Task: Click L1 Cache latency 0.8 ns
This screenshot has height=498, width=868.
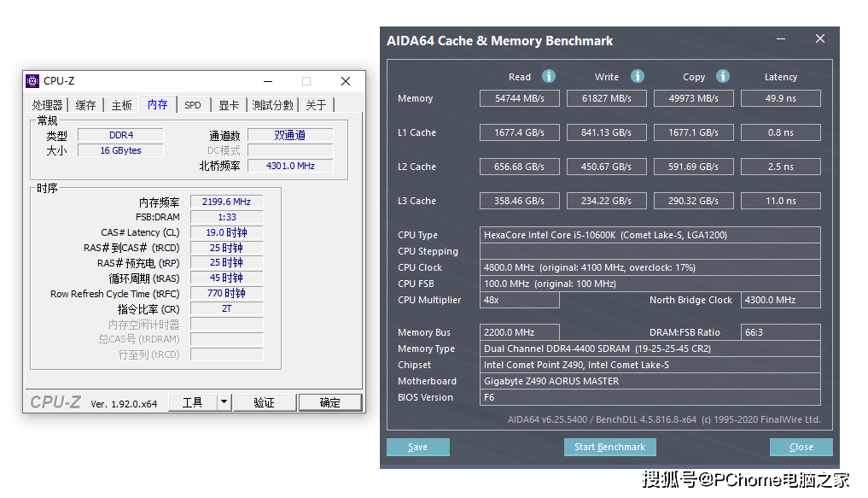Action: (781, 132)
